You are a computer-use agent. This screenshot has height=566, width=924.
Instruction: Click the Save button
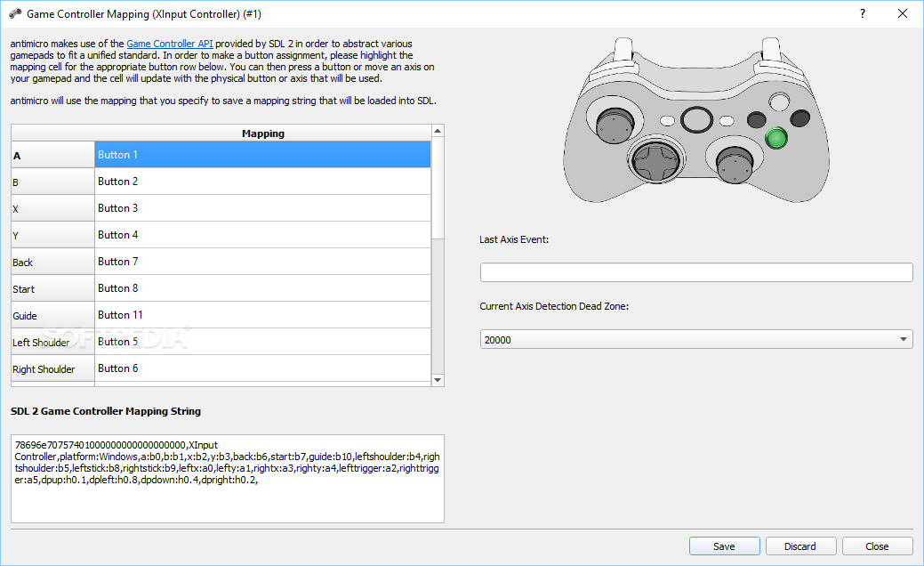pos(724,546)
